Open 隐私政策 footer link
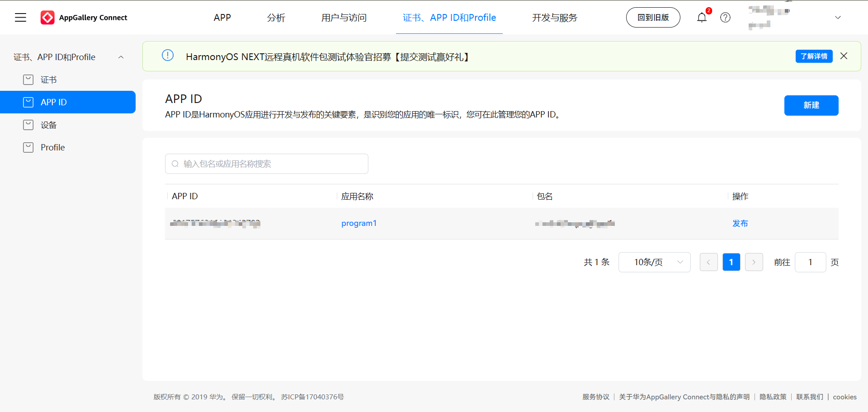868x412 pixels. click(773, 397)
